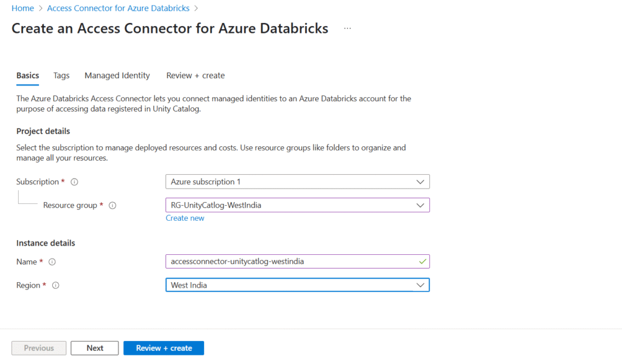This screenshot has width=622, height=364.
Task: Click the Subscription info icon
Action: point(74,182)
